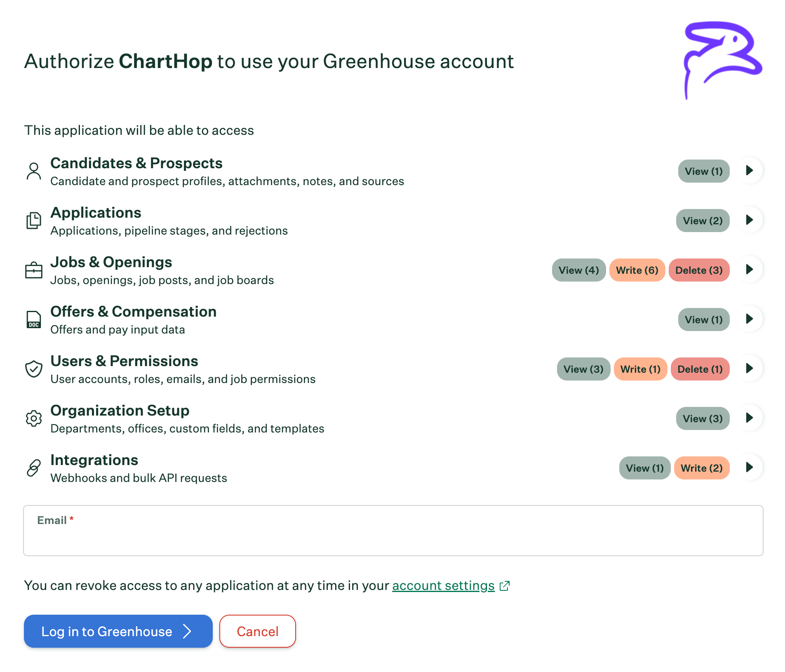
Task: Click the View (1) badge for Integrations
Action: pos(645,468)
